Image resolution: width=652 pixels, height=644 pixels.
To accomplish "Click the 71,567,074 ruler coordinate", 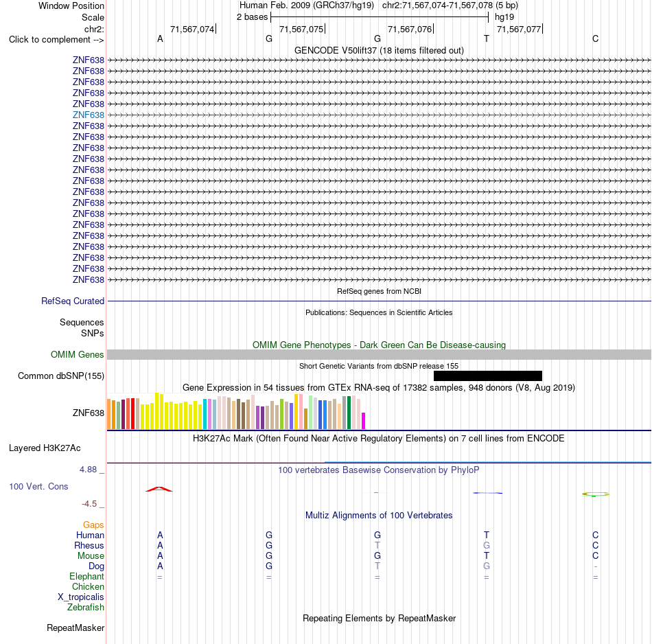I will [x=192, y=29].
